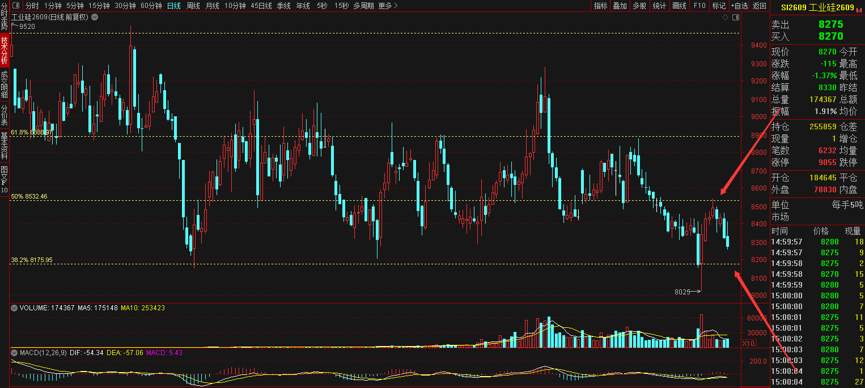865x388 pixels.
Task: Click the X10 volume scale label
Action: click(x=748, y=343)
